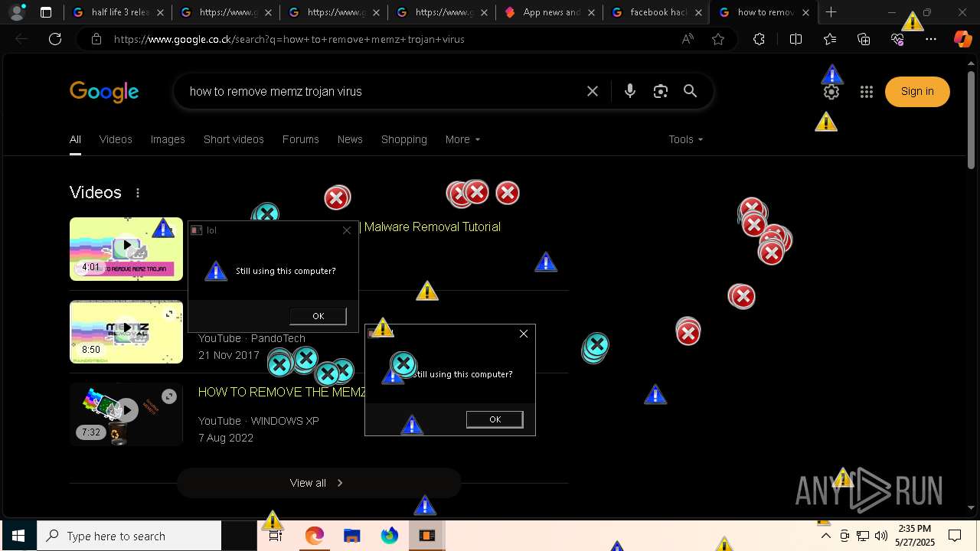Submit search with magnifier icon

click(x=690, y=91)
